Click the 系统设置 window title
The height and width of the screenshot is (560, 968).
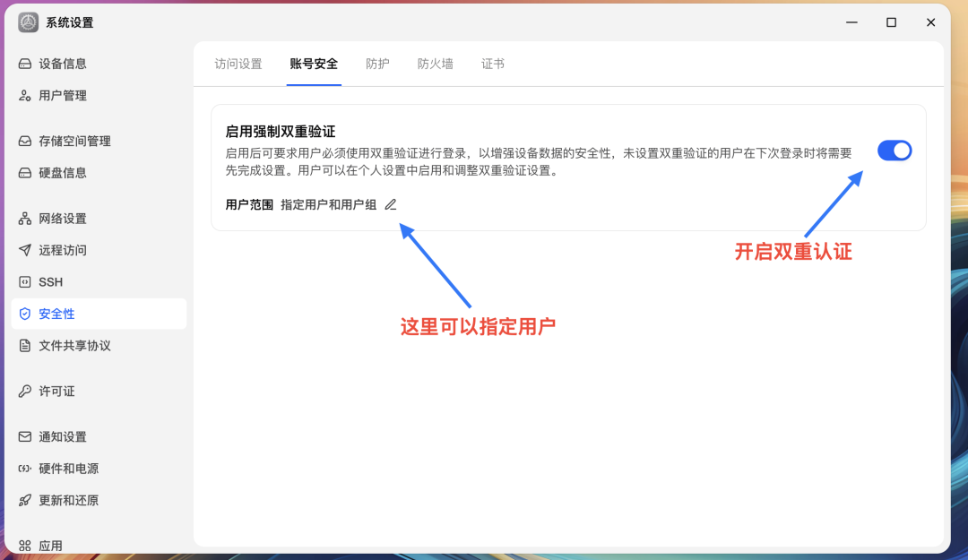coord(70,22)
